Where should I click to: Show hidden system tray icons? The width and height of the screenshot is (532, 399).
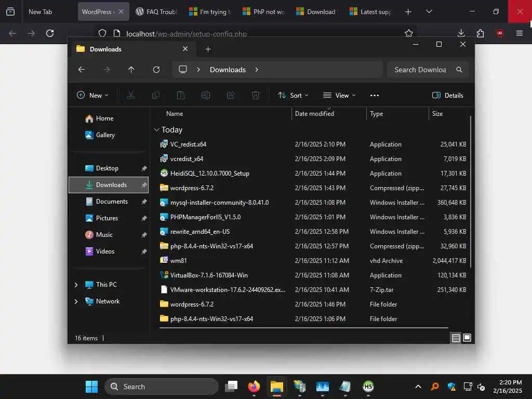click(x=418, y=387)
